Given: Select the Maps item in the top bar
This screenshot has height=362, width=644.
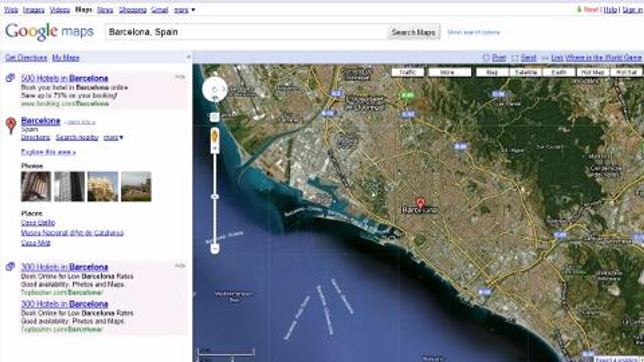Looking at the screenshot, I should point(84,10).
